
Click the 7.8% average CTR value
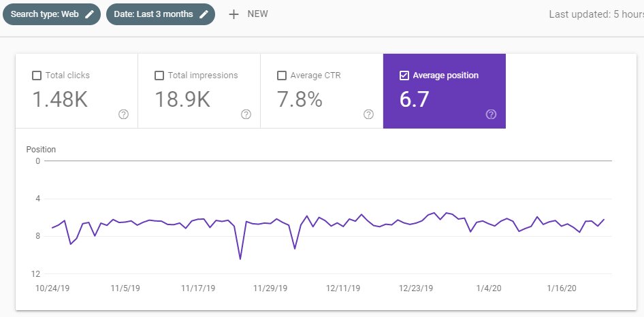click(300, 100)
